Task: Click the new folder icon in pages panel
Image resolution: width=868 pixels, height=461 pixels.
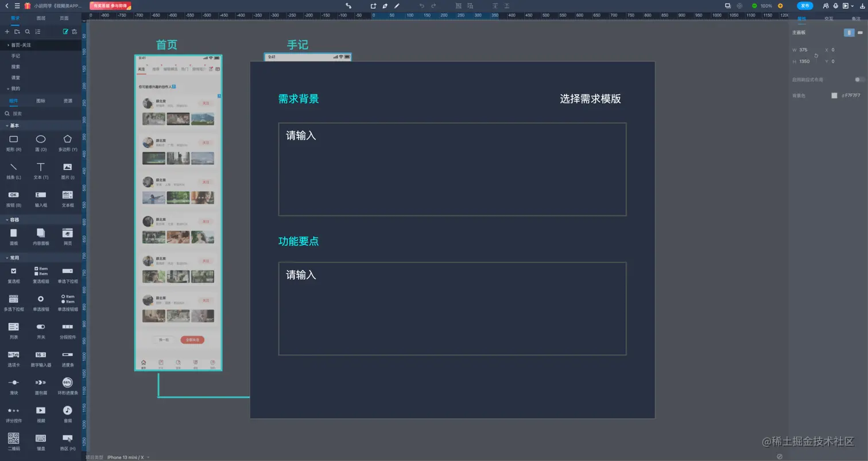Action: pos(17,32)
